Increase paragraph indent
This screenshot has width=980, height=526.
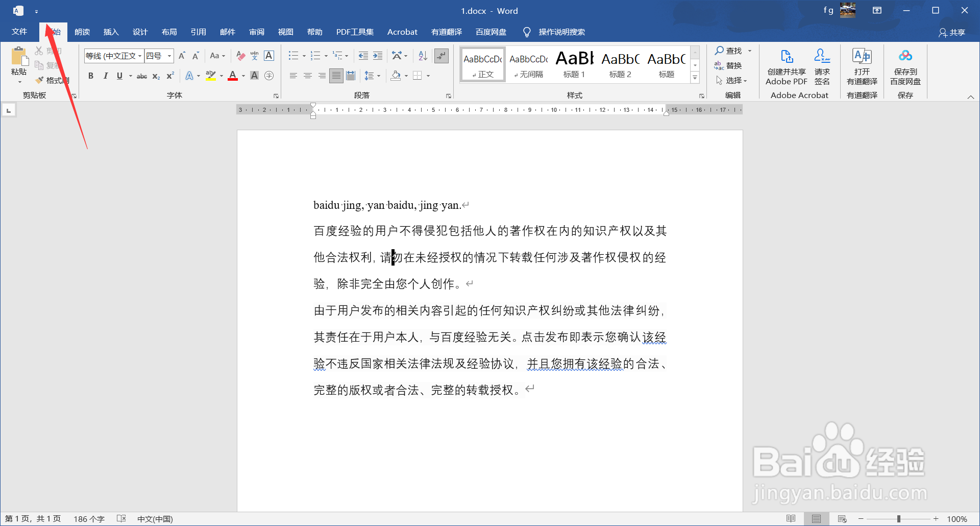tap(378, 56)
